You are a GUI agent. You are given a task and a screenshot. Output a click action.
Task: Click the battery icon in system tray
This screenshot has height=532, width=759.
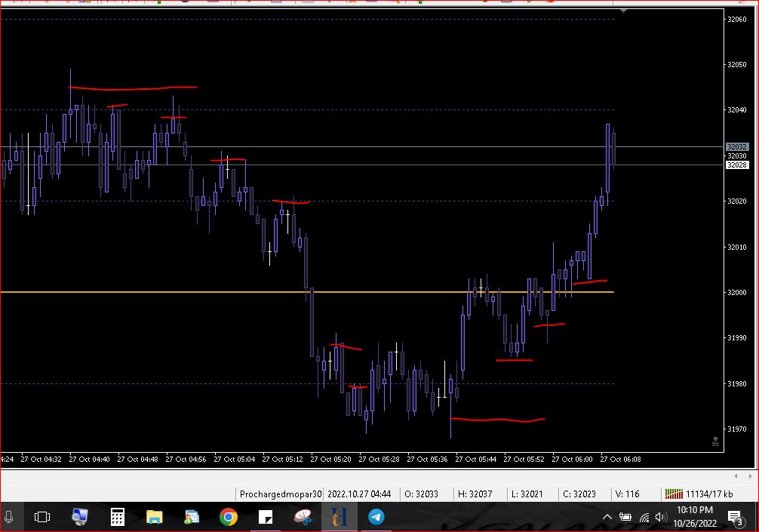(625, 517)
